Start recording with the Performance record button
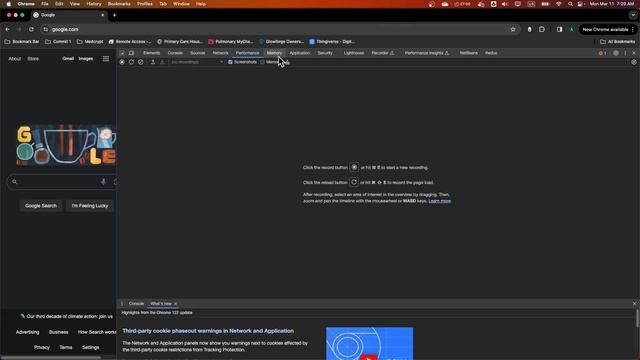This screenshot has height=360, width=640. coord(122,62)
